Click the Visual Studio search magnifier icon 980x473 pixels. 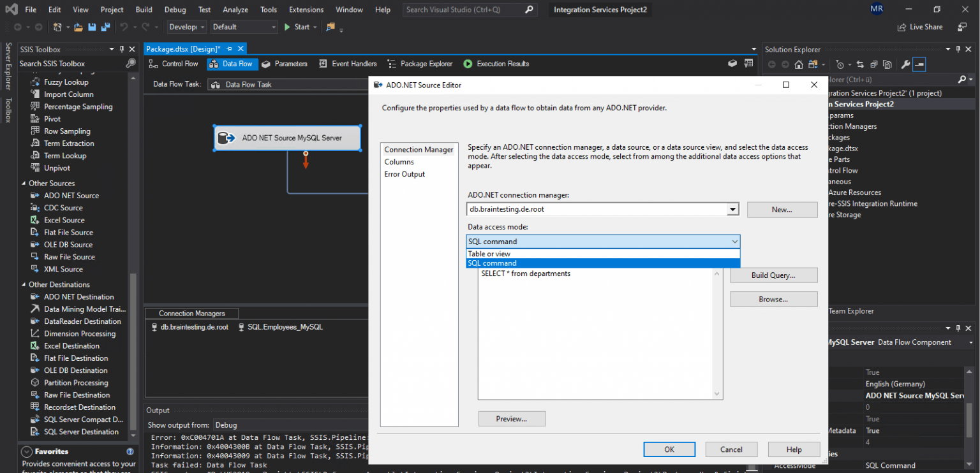tap(529, 10)
